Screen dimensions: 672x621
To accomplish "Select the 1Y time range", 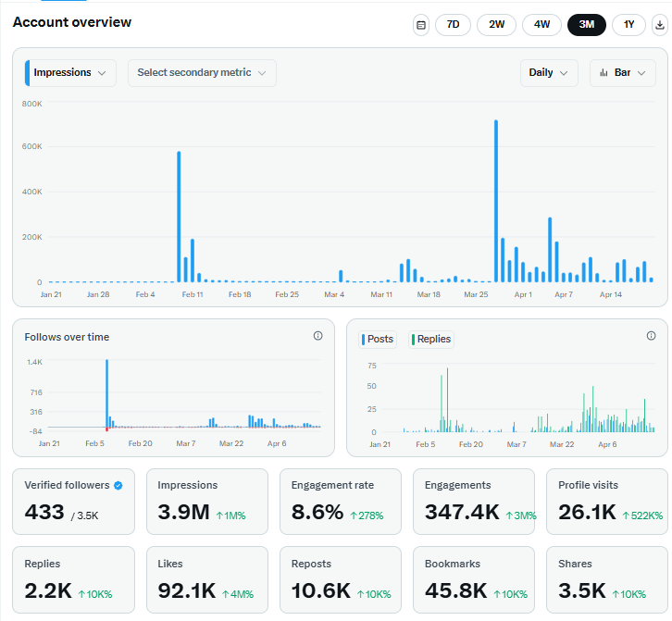I will point(628,25).
